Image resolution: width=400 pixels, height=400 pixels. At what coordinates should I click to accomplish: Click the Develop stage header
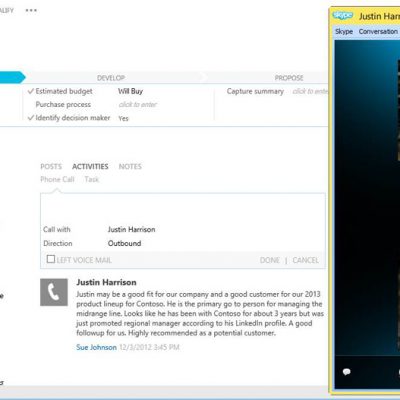(x=111, y=78)
